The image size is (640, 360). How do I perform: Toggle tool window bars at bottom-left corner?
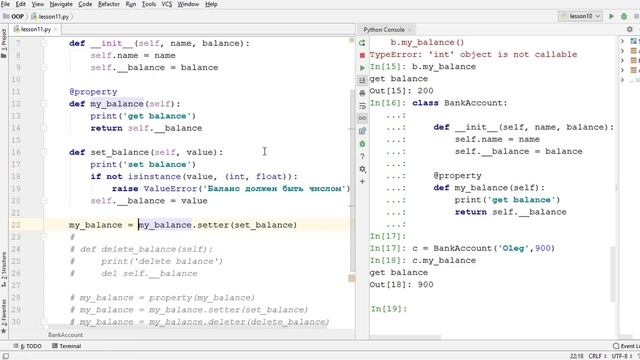(x=5, y=356)
